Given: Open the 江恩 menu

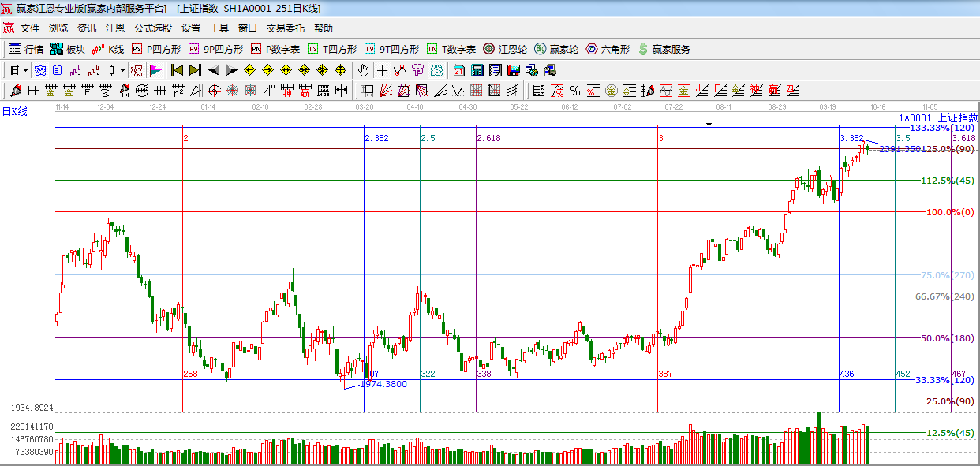Looking at the screenshot, I should [115, 28].
